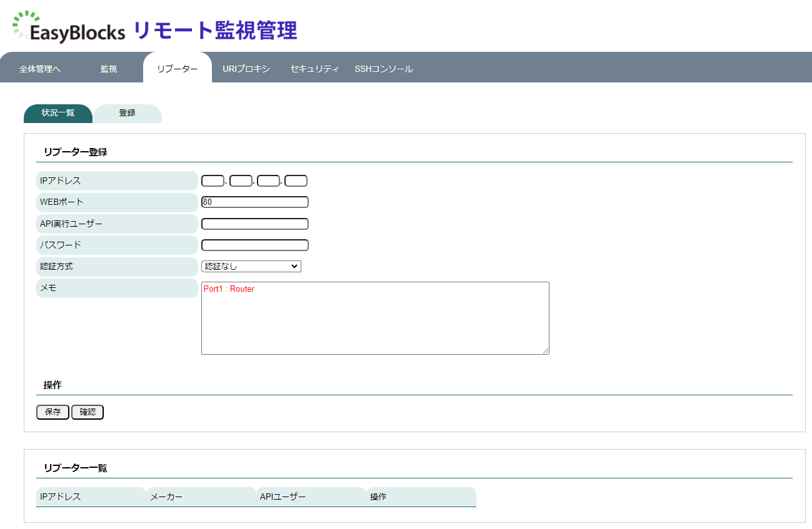Open the 認証方式 dropdown

(x=251, y=267)
